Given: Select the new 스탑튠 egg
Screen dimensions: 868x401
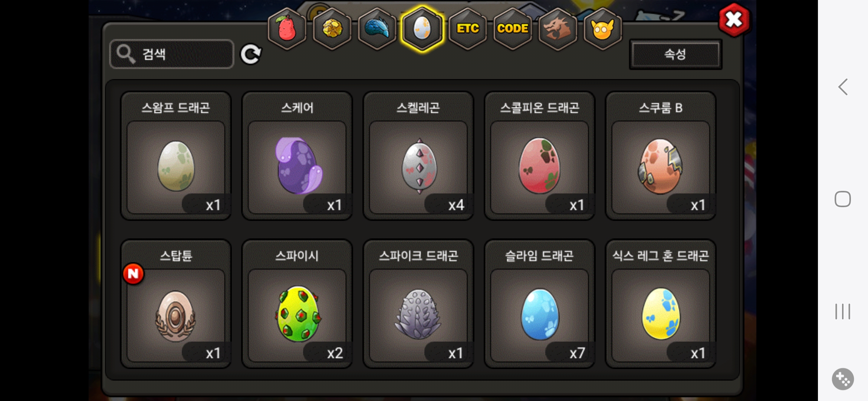Looking at the screenshot, I should [x=176, y=304].
